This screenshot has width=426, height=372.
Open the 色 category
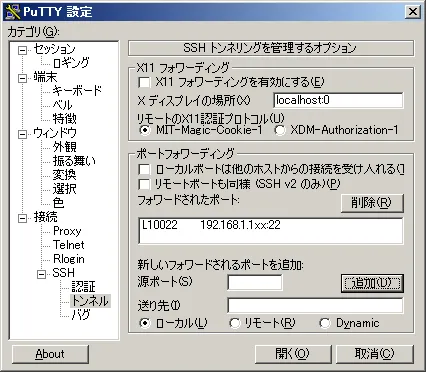[58, 203]
